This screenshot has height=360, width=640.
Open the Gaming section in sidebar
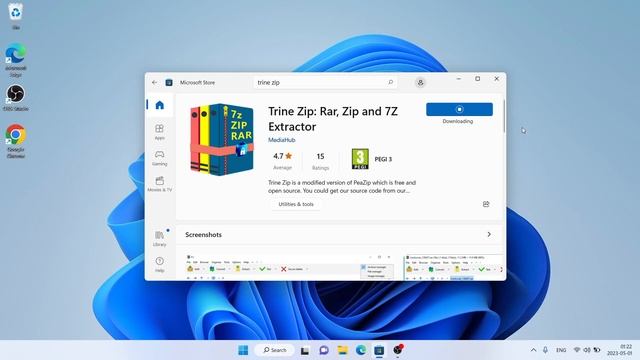(x=160, y=158)
